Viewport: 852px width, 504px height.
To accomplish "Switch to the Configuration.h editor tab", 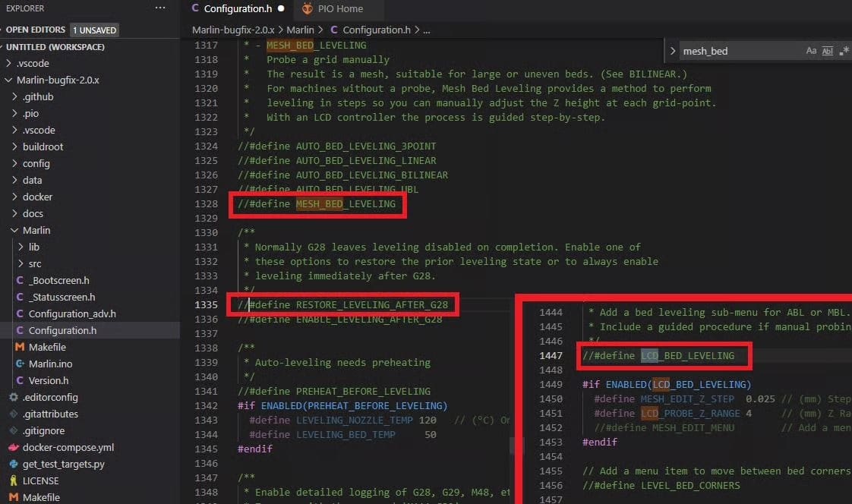I will click(238, 8).
